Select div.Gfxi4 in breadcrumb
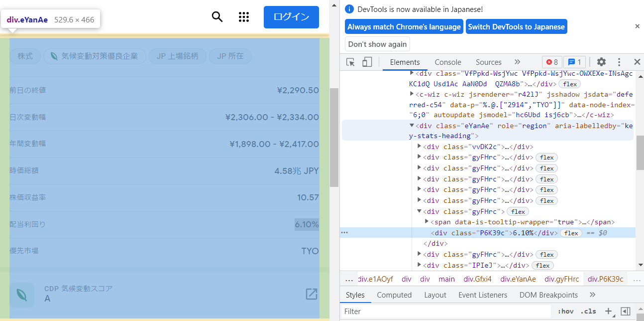 pyautogui.click(x=477, y=279)
